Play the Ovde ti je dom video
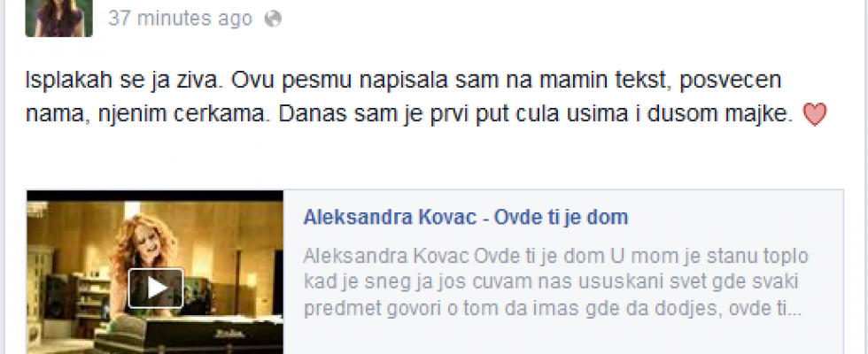 tap(156, 288)
